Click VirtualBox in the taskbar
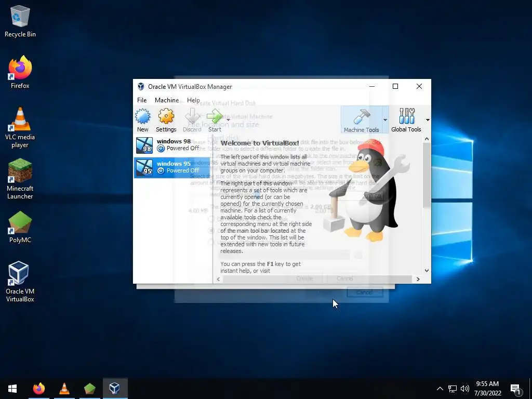 (115, 389)
